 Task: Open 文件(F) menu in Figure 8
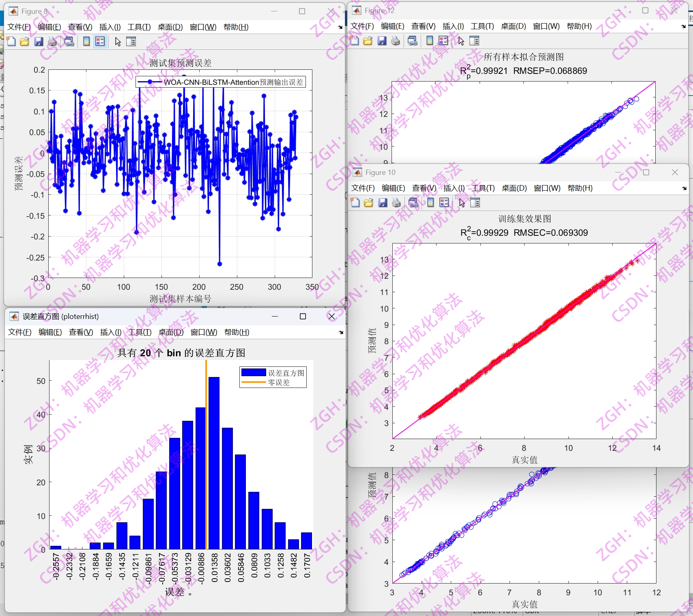click(x=19, y=27)
